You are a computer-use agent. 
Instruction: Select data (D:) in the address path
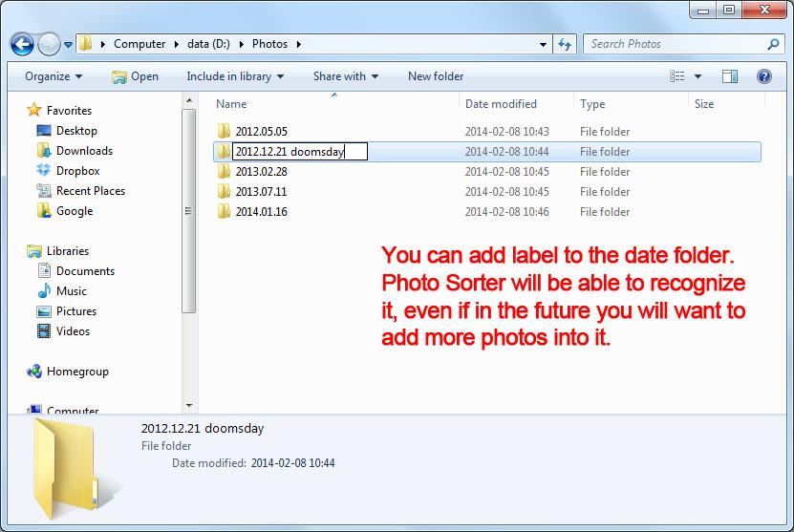coord(208,44)
